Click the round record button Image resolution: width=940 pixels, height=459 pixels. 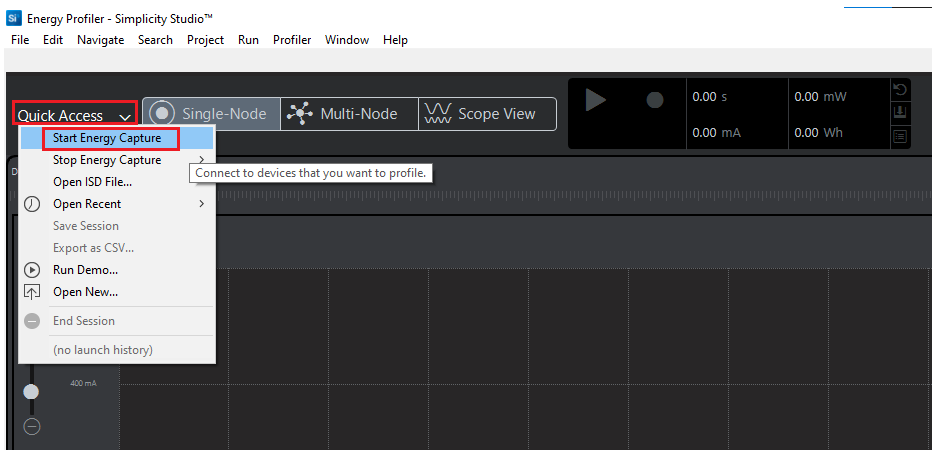point(655,100)
